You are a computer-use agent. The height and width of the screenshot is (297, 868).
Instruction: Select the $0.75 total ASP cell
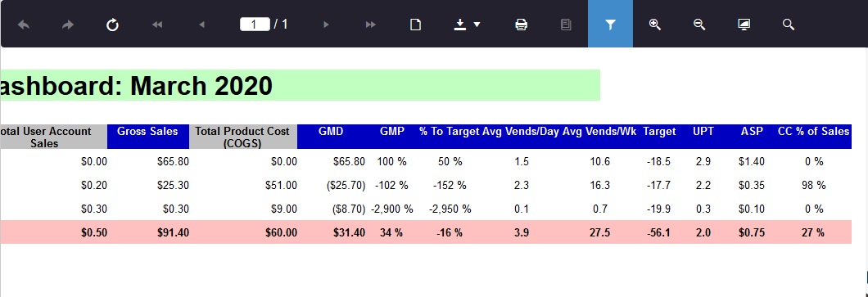pos(752,233)
